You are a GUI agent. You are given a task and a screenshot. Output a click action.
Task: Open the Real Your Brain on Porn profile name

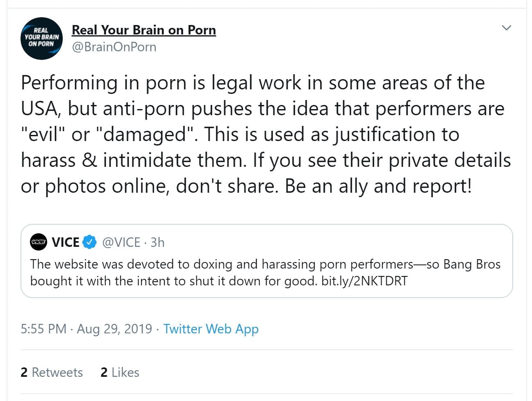(144, 30)
